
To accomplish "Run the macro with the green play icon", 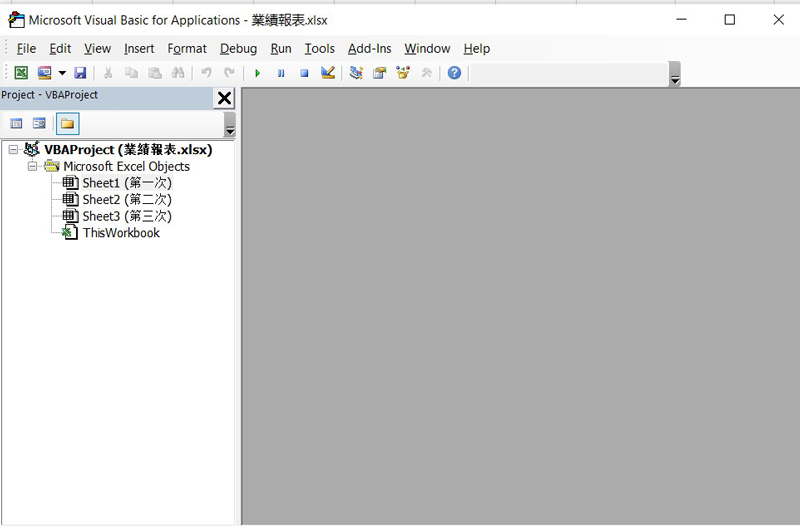I will click(x=257, y=73).
